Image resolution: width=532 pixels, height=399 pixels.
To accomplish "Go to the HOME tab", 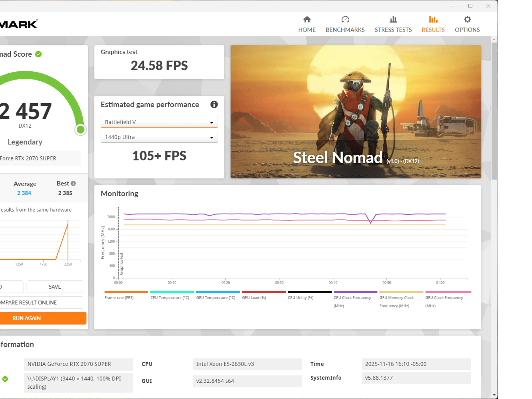I will [x=307, y=24].
